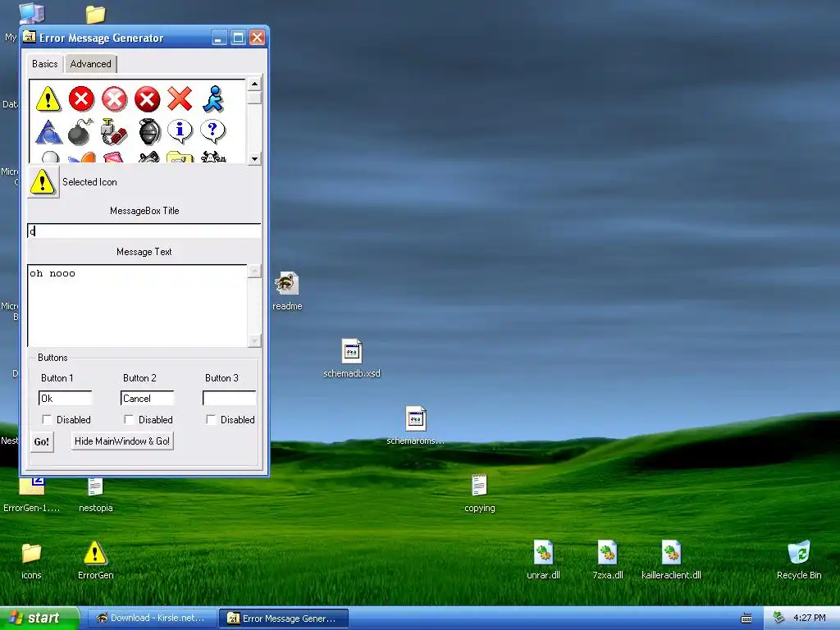
Task: Select the yellow warning triangle icon in the list
Action: (x=48, y=99)
